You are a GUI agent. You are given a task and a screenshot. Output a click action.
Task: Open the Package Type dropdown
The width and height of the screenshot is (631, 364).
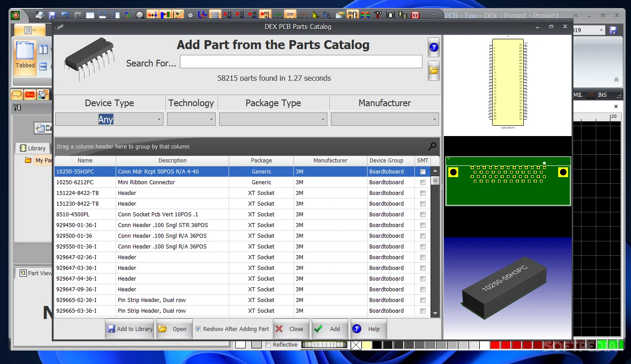coord(323,119)
